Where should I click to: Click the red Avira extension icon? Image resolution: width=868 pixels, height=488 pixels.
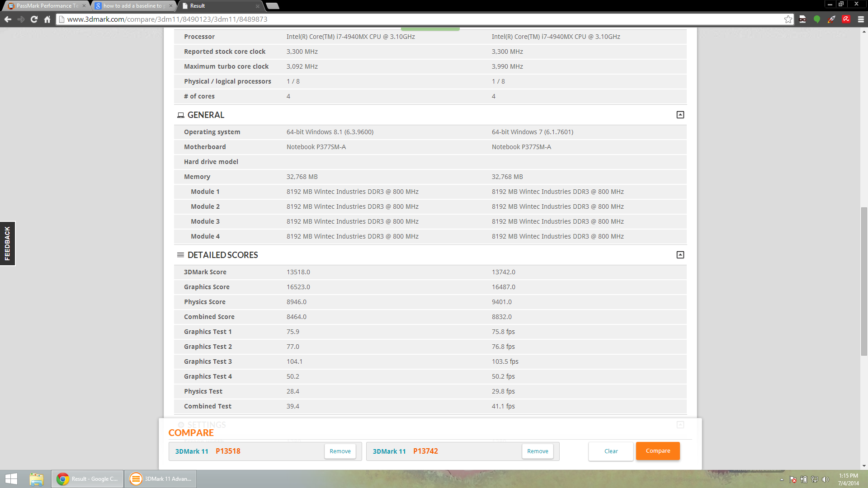[846, 19]
